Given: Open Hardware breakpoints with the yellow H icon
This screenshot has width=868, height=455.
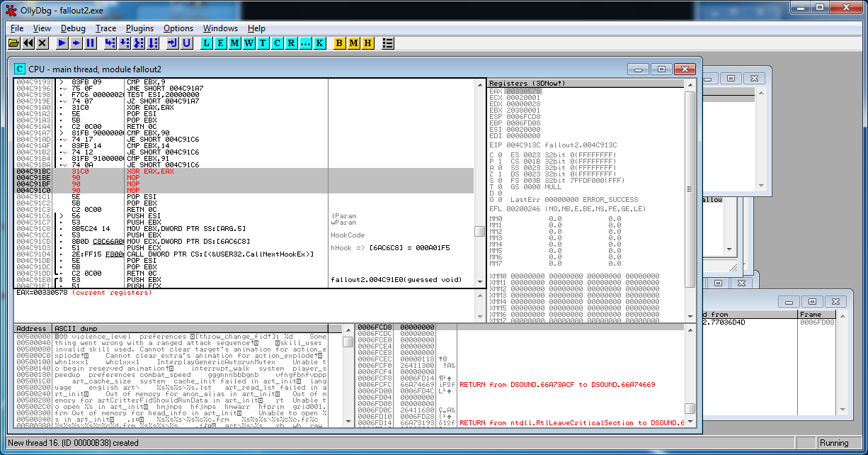Looking at the screenshot, I should pos(367,43).
